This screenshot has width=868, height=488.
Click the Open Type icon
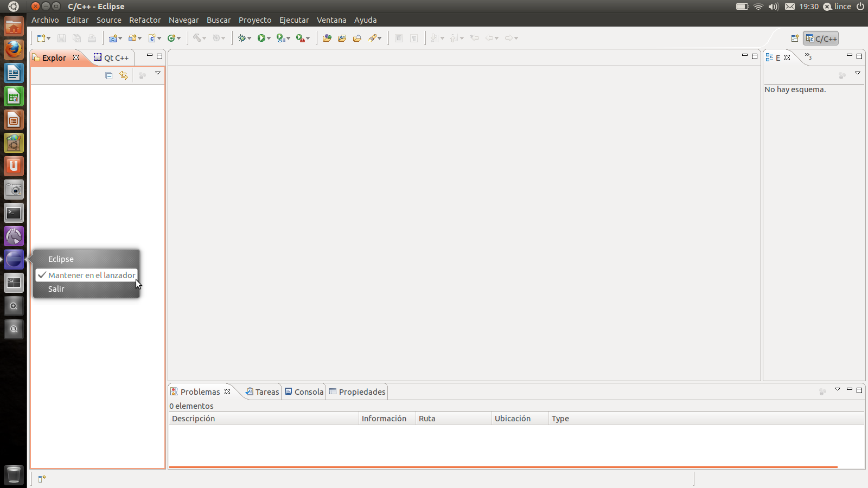point(342,38)
